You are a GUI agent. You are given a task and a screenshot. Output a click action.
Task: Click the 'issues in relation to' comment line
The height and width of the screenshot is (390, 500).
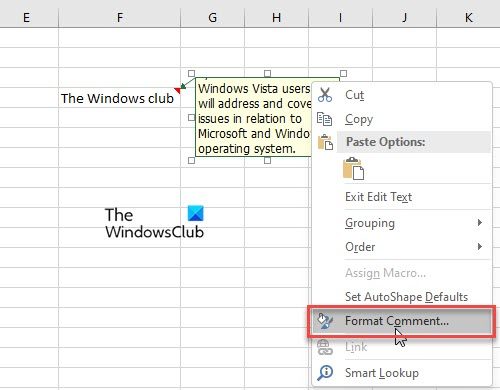point(250,119)
